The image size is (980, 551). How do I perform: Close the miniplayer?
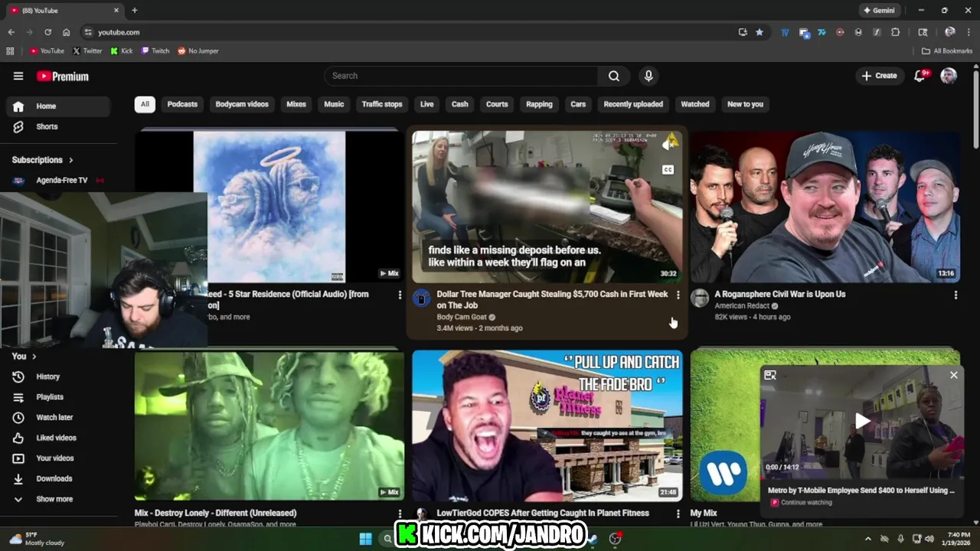point(953,375)
